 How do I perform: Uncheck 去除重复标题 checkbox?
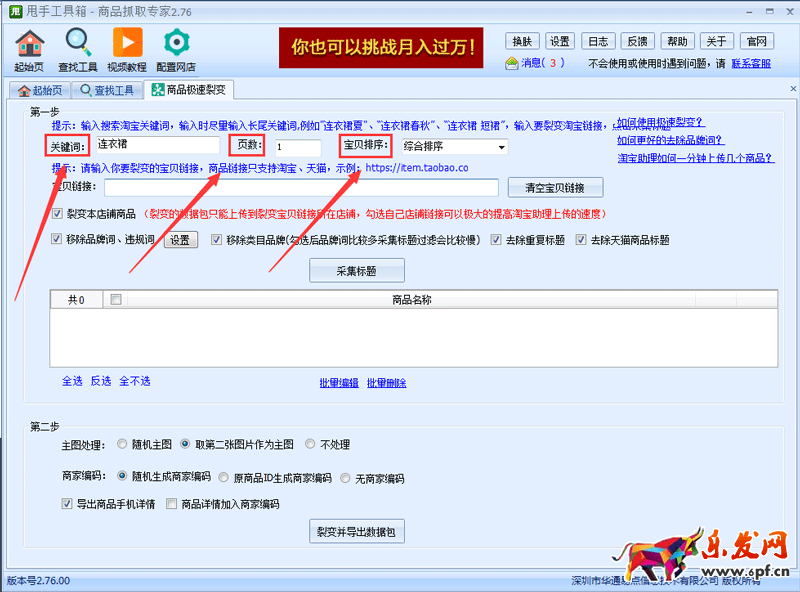coord(496,240)
